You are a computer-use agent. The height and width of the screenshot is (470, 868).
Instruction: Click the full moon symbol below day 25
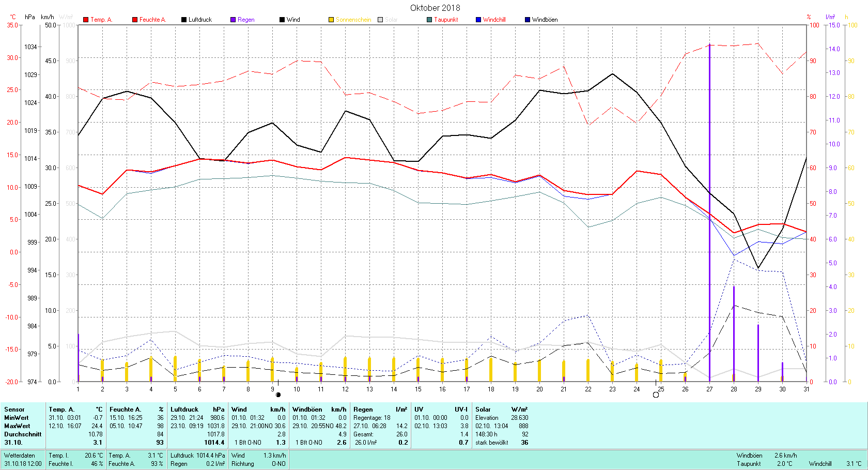(x=656, y=395)
